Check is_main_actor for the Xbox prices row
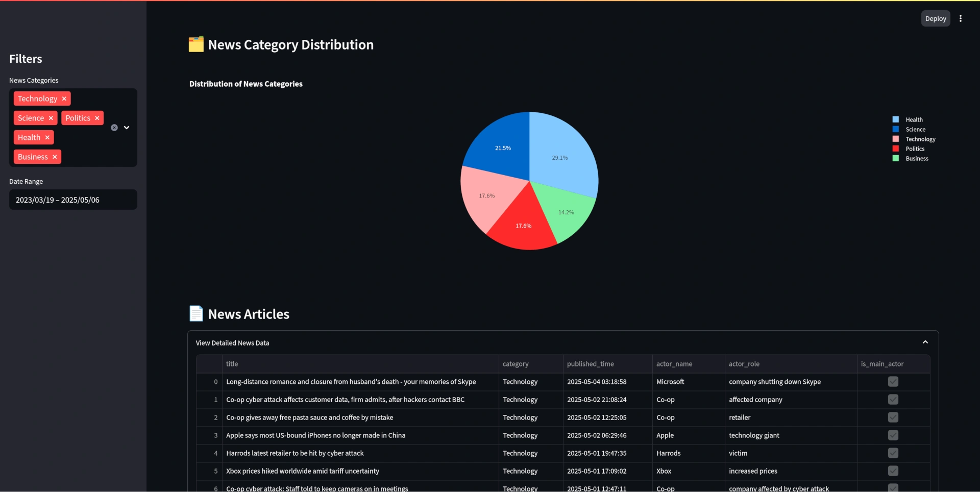The image size is (980, 492). 893,471
